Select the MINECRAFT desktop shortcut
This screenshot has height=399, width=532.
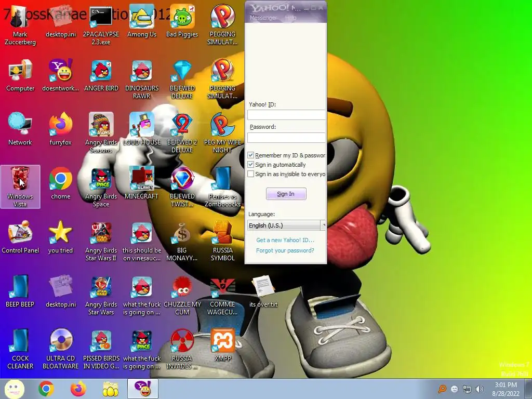pyautogui.click(x=142, y=183)
